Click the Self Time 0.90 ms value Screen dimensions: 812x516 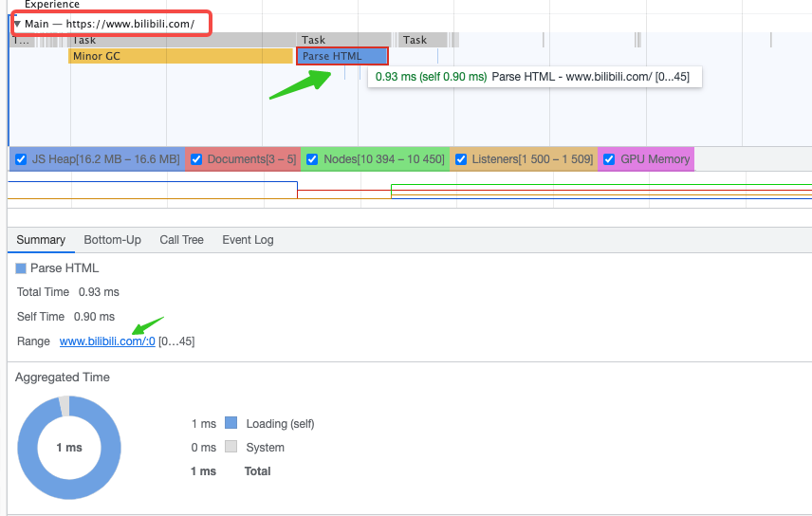pyautogui.click(x=94, y=317)
